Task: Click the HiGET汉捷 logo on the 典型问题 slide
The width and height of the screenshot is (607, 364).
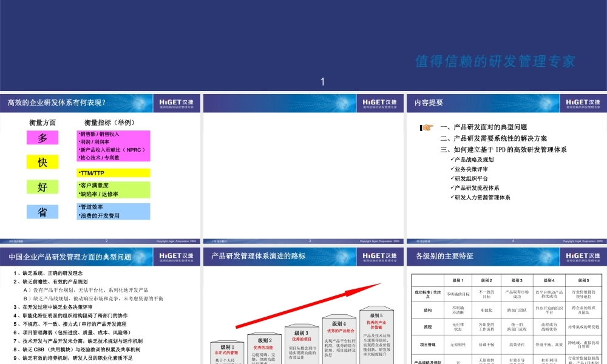Action: point(177,257)
